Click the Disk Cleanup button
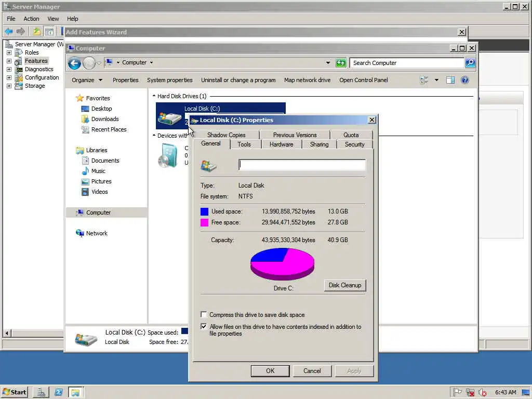Screen dimensions: 532x399 345,285
